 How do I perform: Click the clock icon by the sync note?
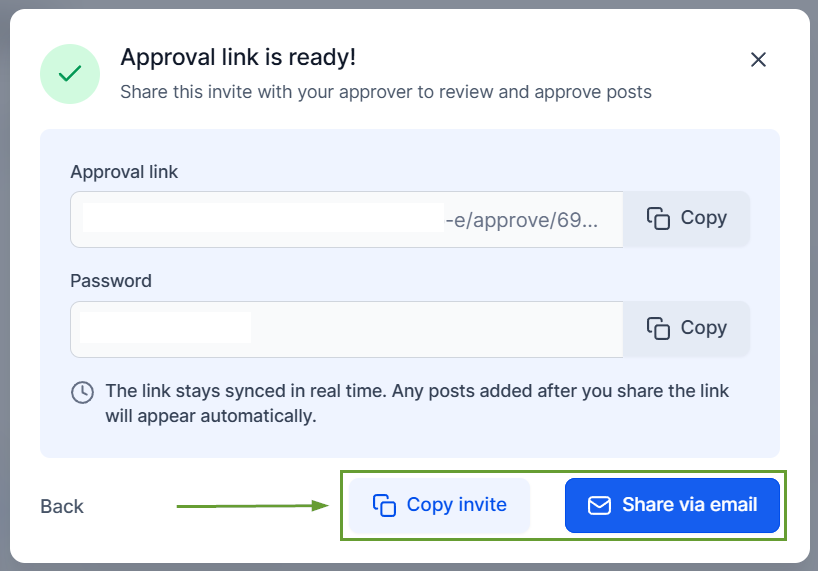83,392
